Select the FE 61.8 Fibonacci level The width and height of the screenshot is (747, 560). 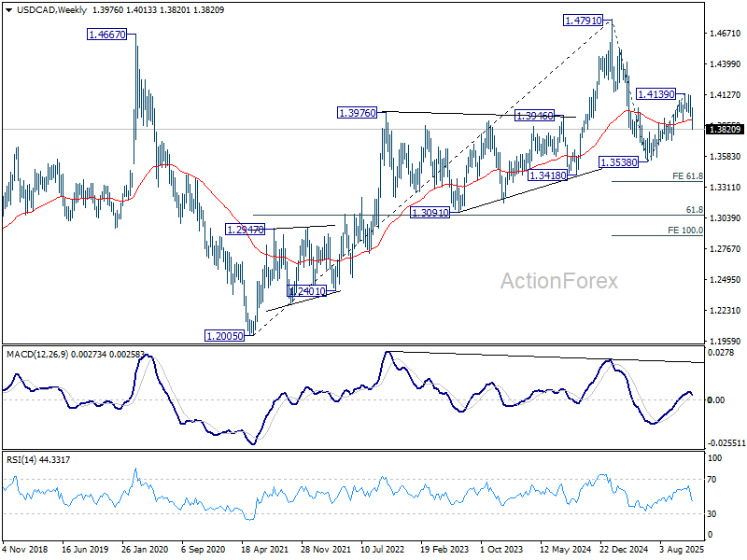pos(687,176)
